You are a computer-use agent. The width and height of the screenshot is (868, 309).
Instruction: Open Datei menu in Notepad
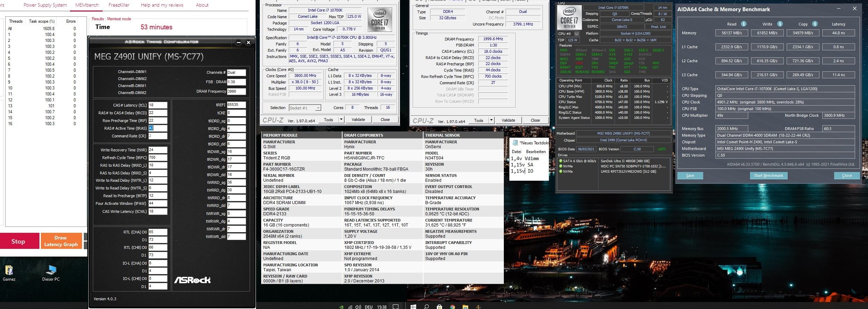coord(516,152)
